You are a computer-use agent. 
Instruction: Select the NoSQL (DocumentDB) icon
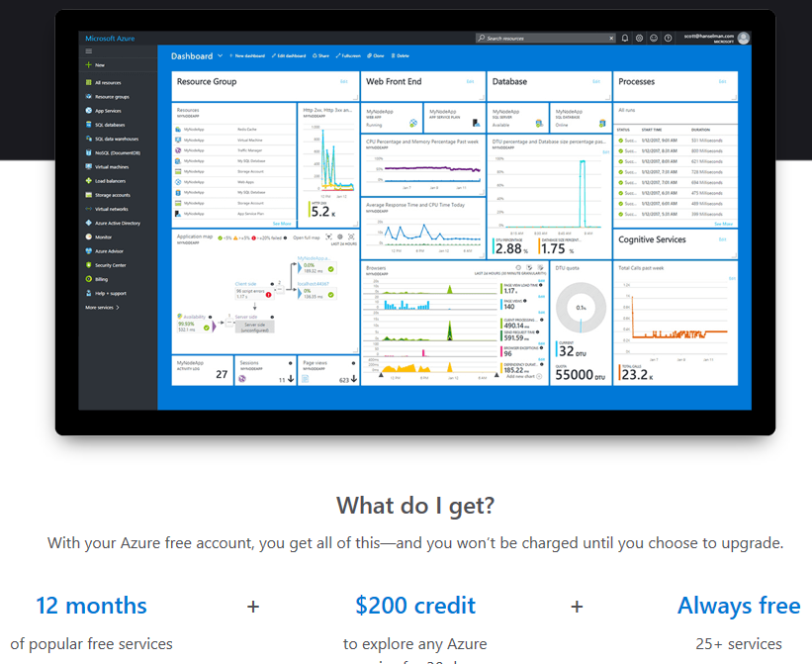[x=89, y=152]
